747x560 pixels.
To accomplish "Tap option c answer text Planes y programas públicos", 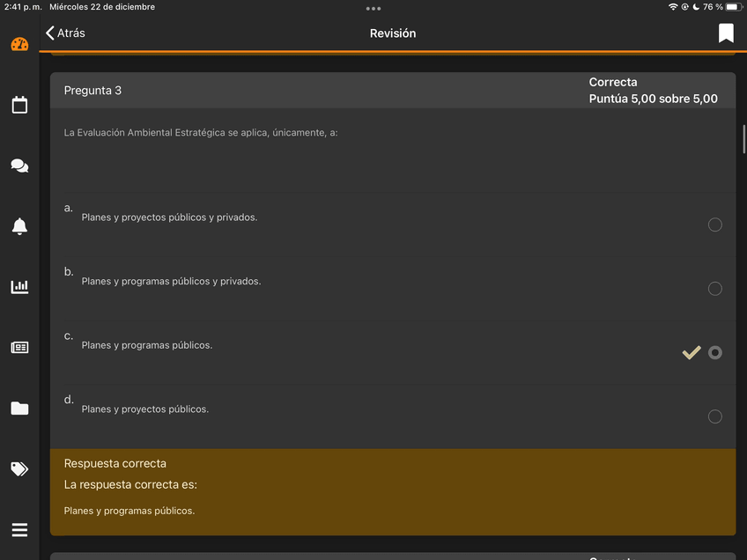I will 147,345.
